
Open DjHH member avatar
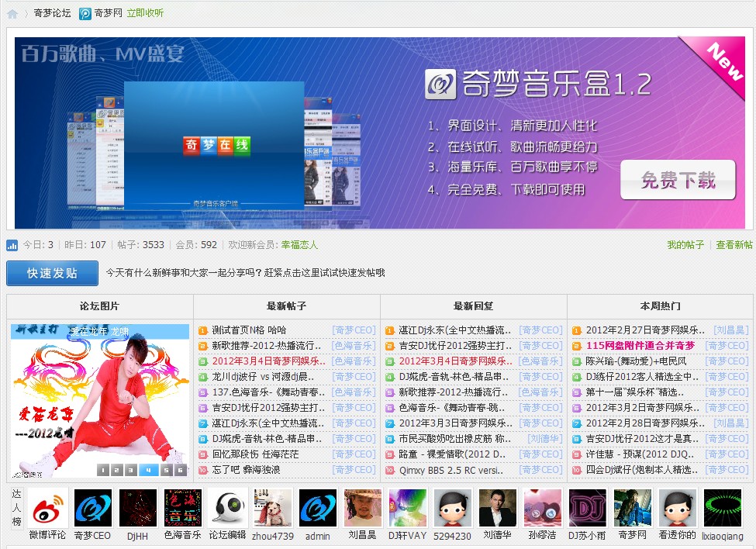[x=138, y=508]
